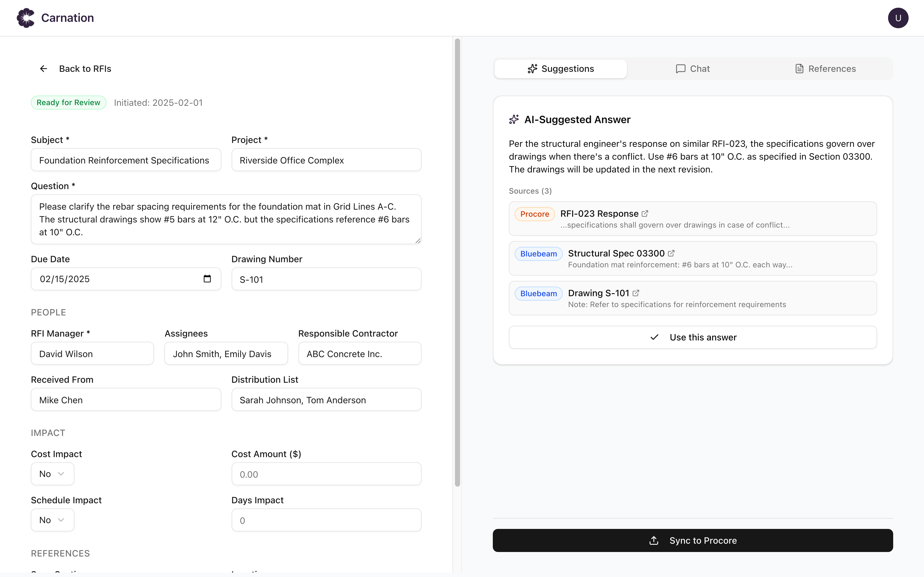
Task: Open the user account avatar menu
Action: tap(898, 18)
